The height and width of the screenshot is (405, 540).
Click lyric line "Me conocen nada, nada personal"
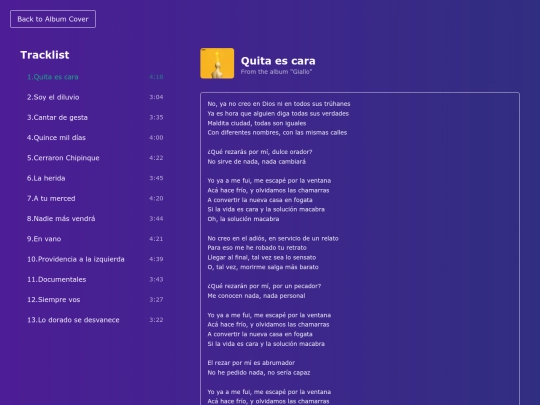pos(256,296)
